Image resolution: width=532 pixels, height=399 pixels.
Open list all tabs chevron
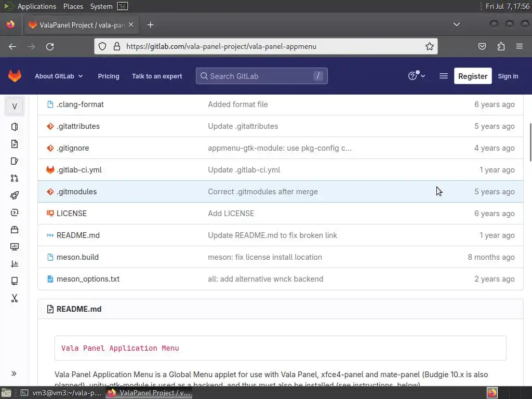click(x=457, y=24)
